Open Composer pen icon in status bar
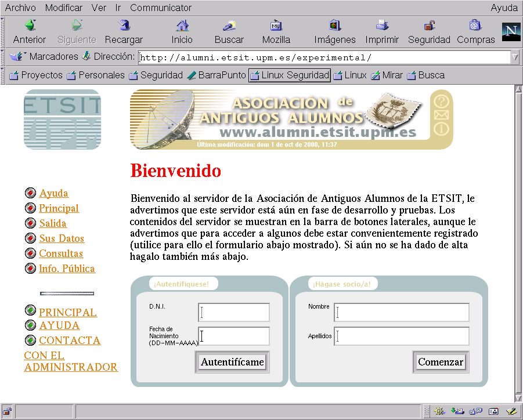Screen dimensions: 523x420 tap(511, 411)
